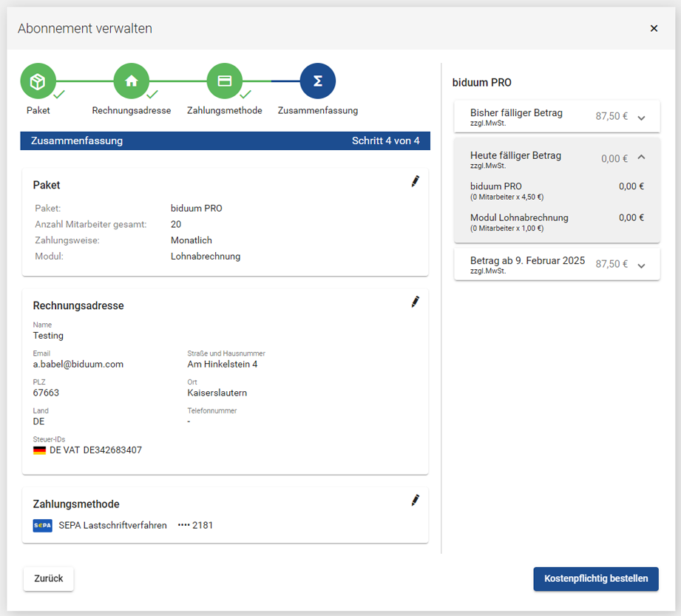Click the email a.babel@biduum.com
This screenshot has width=681, height=616.
78,364
